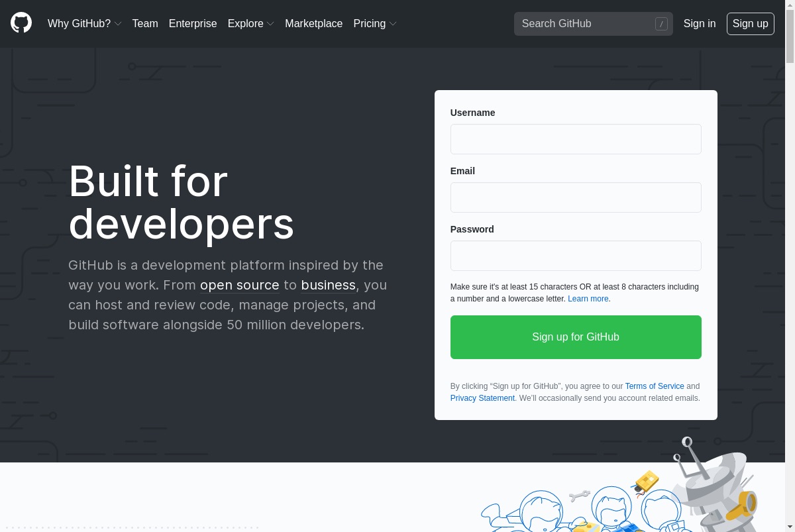Click the green Sign up for GitHub button

point(576,337)
